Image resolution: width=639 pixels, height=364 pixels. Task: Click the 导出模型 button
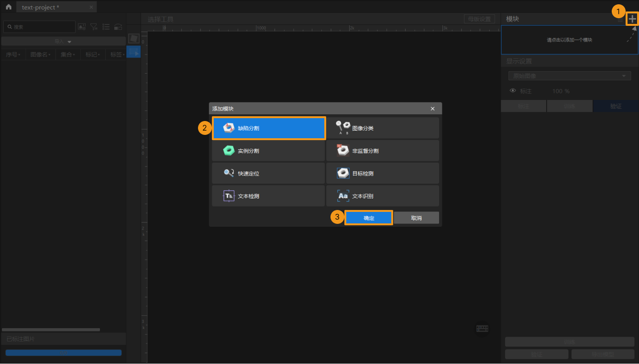coord(602,354)
